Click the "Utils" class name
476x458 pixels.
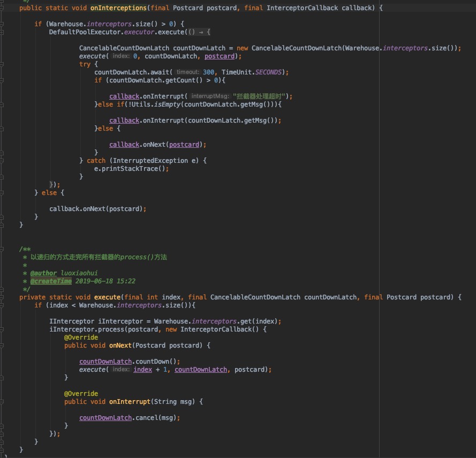[x=141, y=104]
